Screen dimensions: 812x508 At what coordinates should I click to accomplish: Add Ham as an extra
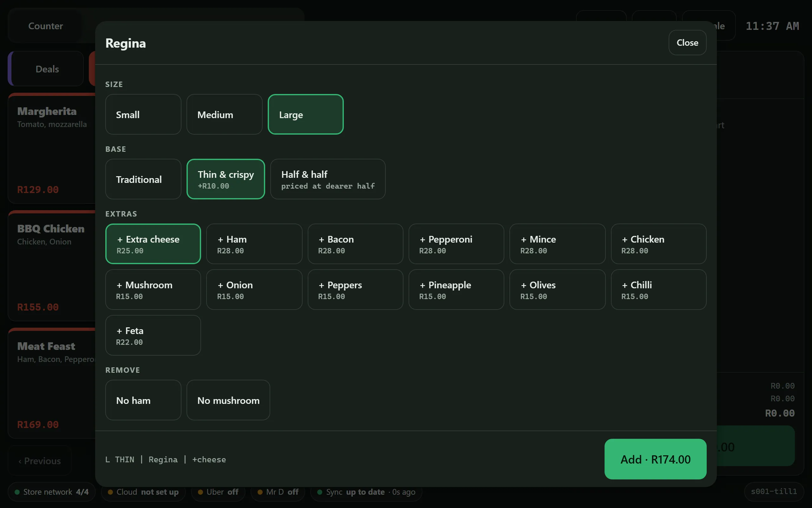pos(254,244)
